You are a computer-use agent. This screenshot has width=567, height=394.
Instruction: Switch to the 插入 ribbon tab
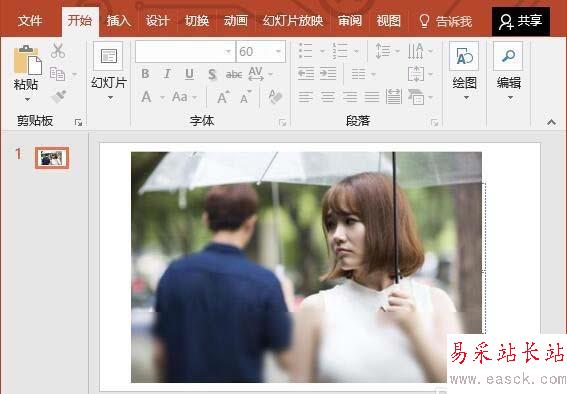(118, 21)
